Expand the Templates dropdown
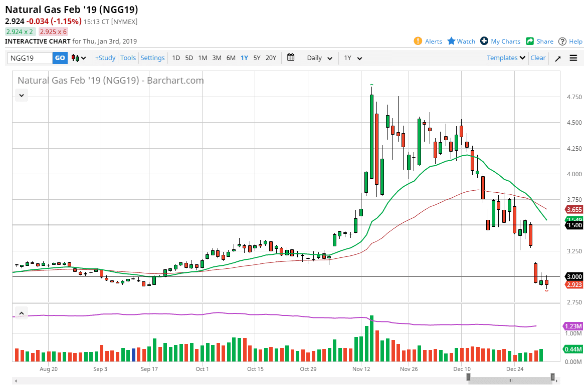Viewport: 588px width, 385px height. click(x=506, y=58)
